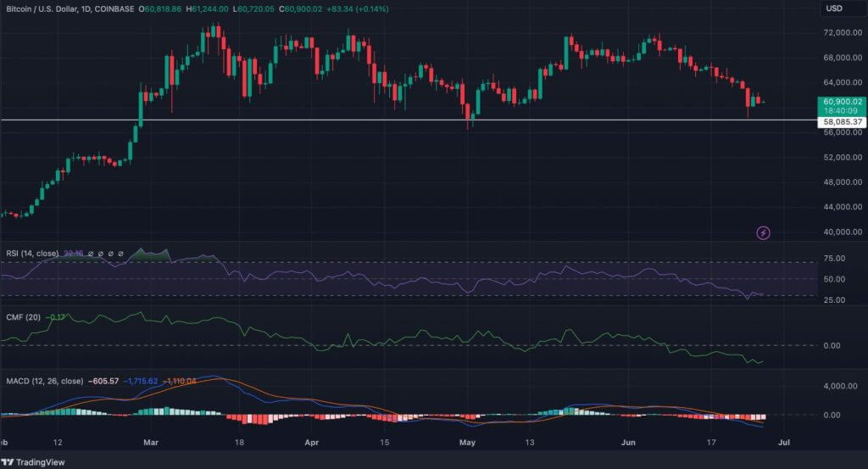Select the horizontal line price label 58,085.37
Viewport: 868px width, 469px height.
842,122
